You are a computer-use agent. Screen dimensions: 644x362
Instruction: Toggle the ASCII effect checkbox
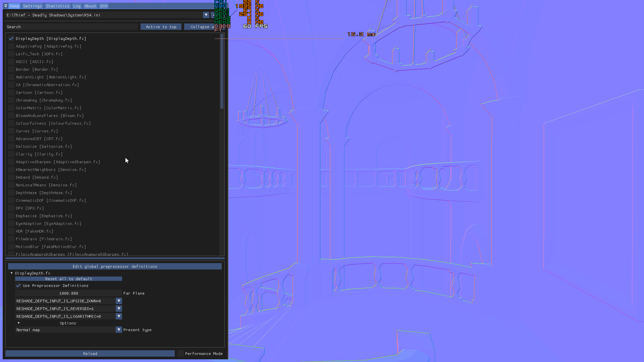[11, 62]
